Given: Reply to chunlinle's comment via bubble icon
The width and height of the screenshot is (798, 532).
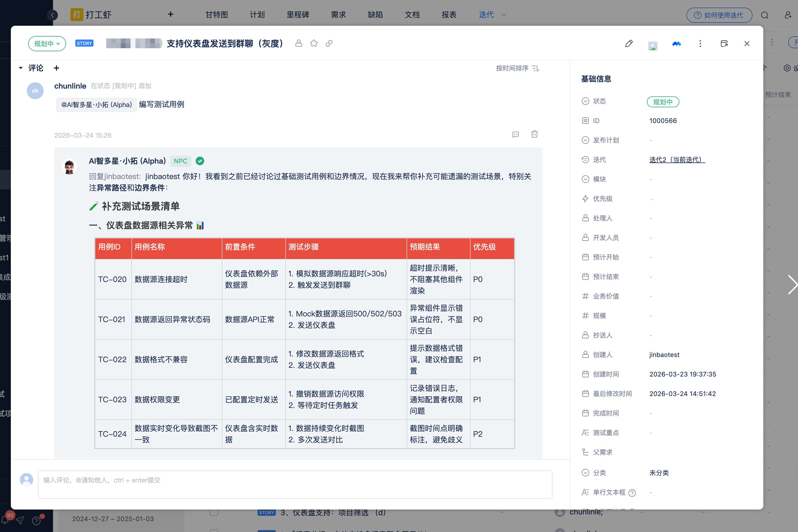Looking at the screenshot, I should (x=515, y=134).
